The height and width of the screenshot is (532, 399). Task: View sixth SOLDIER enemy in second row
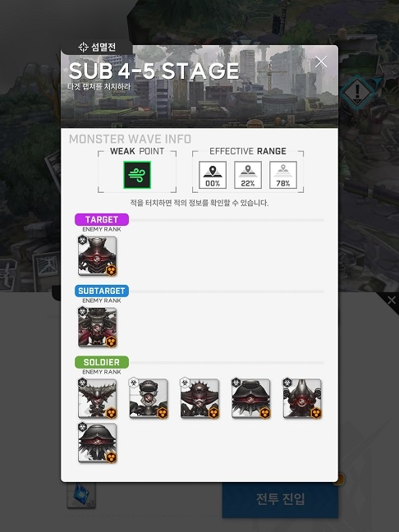pyautogui.click(x=98, y=443)
